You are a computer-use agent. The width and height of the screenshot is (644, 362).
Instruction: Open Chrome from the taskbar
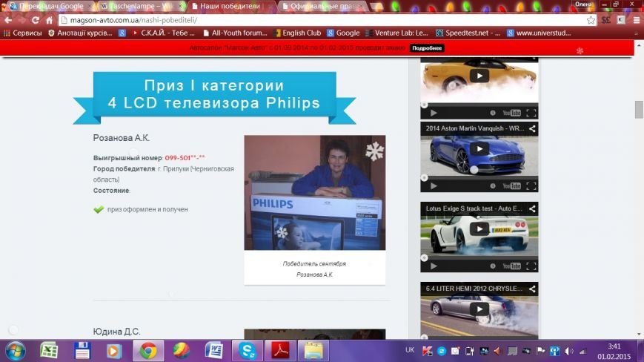pos(148,351)
